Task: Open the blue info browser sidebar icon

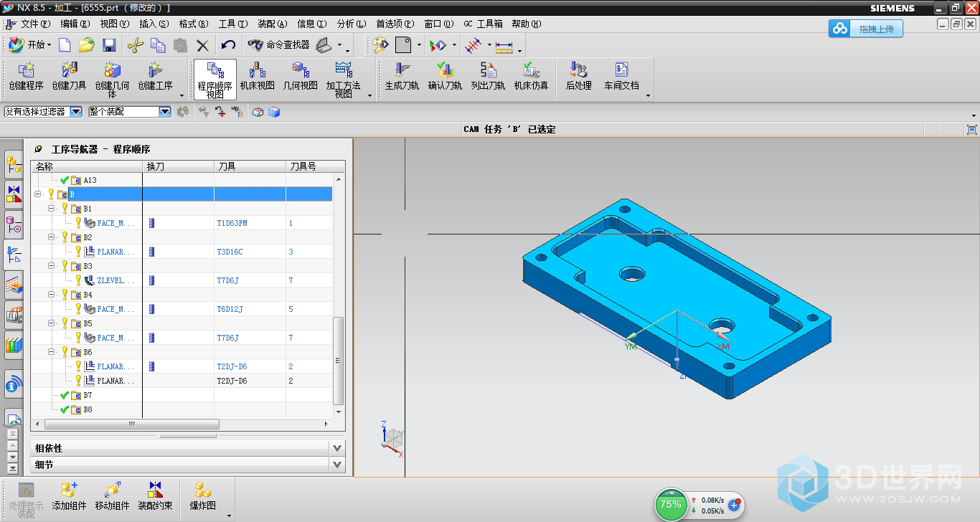Action: pos(14,386)
